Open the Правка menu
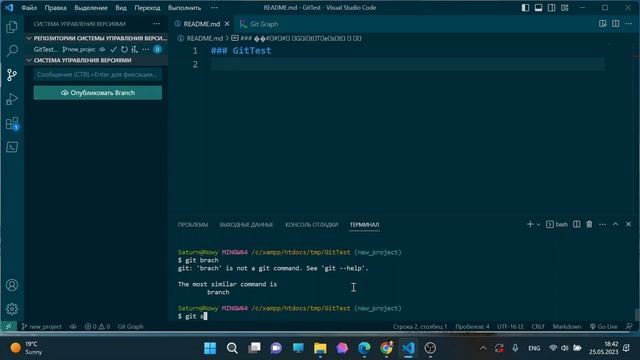640x360 pixels. [x=56, y=8]
